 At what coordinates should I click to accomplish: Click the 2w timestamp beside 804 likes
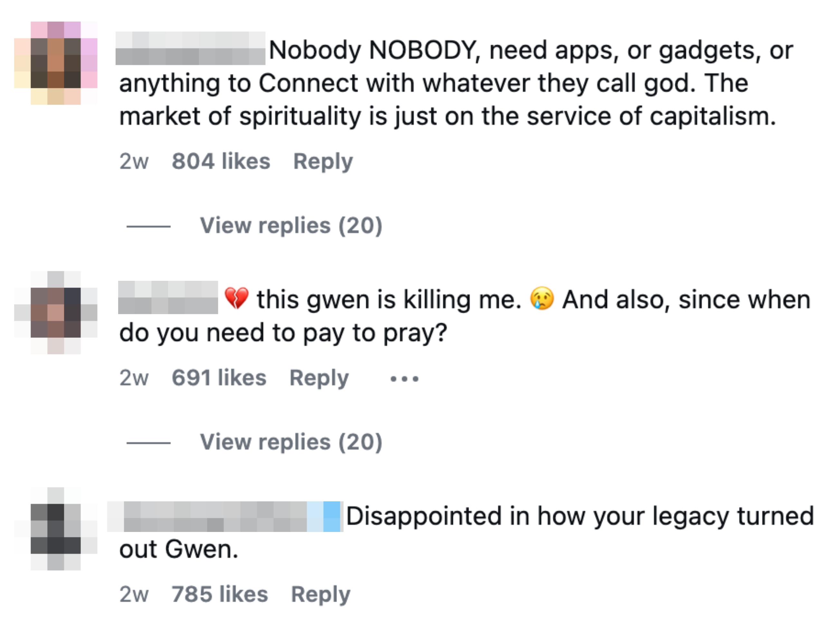pyautogui.click(x=134, y=161)
